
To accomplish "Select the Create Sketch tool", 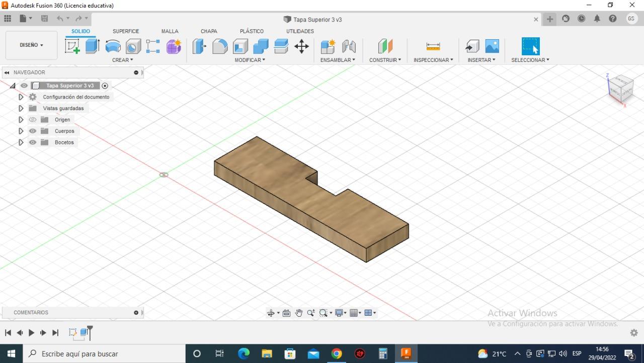I will click(x=72, y=46).
